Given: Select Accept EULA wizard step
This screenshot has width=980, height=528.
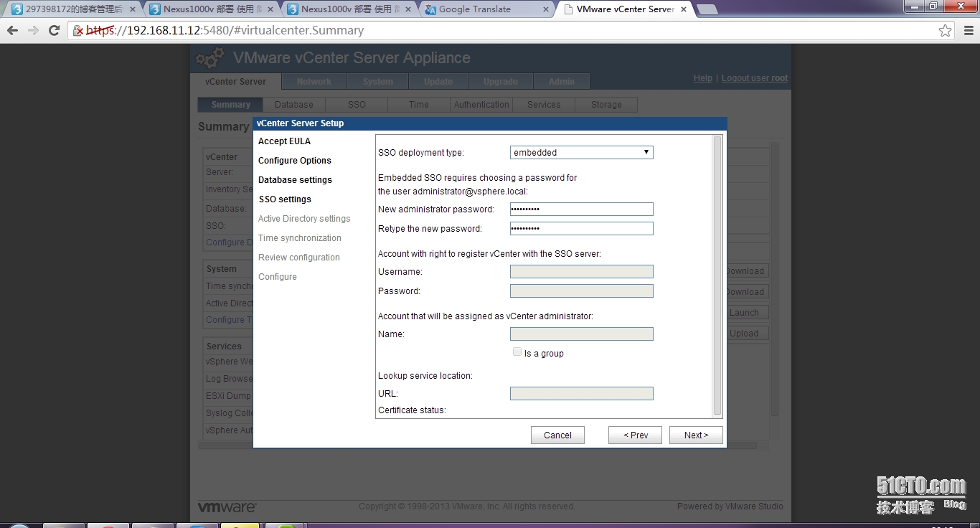Looking at the screenshot, I should tap(284, 141).
